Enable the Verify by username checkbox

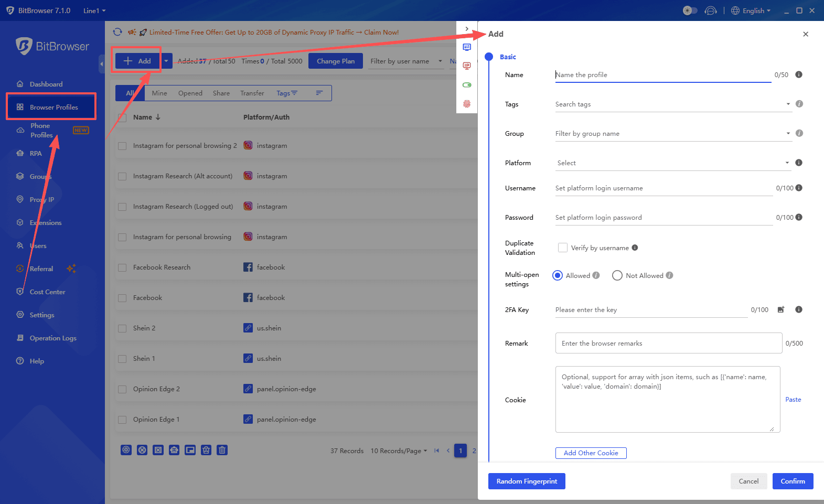(563, 248)
